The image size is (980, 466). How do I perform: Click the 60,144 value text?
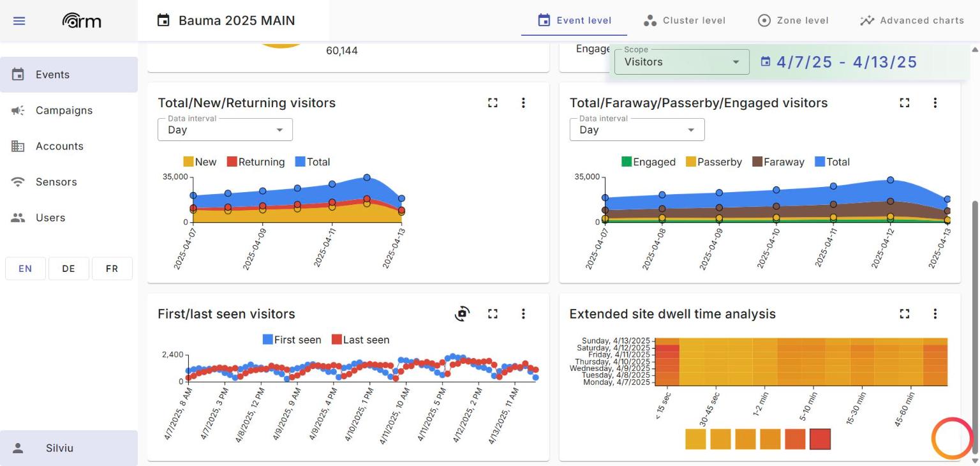342,50
